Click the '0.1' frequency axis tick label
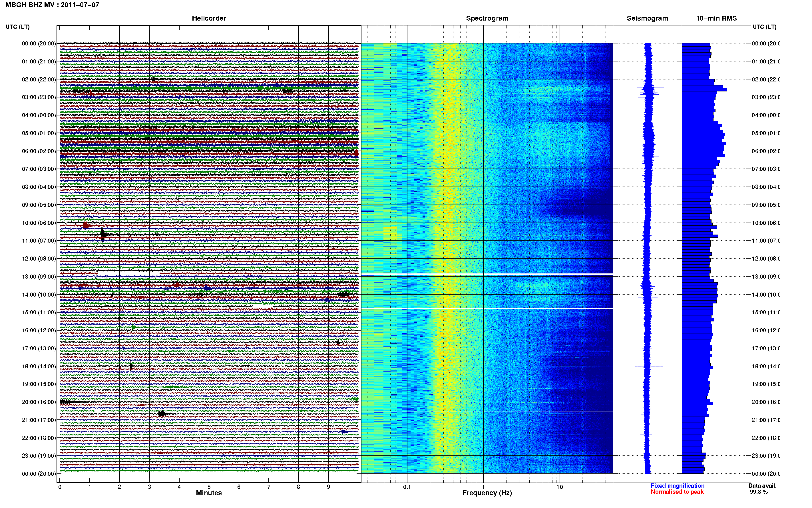Viewport: 812px width, 508px height. click(x=407, y=487)
